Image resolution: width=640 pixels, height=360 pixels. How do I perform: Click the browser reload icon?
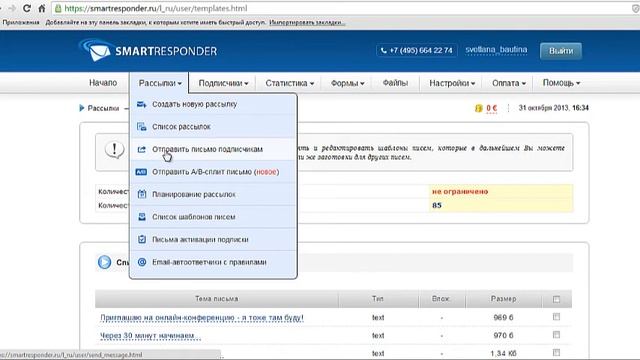coord(27,8)
